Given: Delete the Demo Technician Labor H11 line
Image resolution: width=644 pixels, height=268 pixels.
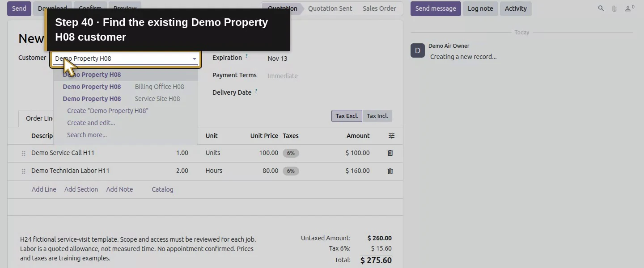Looking at the screenshot, I should 390,171.
